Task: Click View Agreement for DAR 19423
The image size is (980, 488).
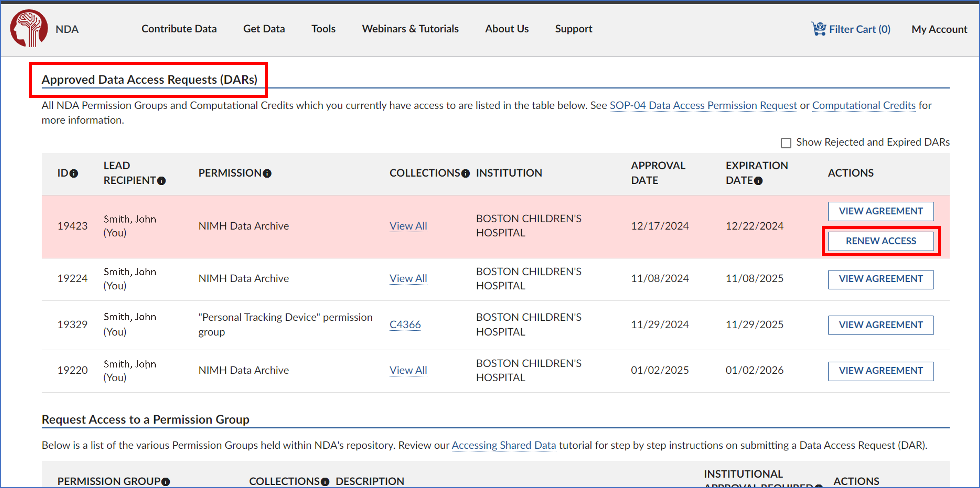Action: pos(880,211)
